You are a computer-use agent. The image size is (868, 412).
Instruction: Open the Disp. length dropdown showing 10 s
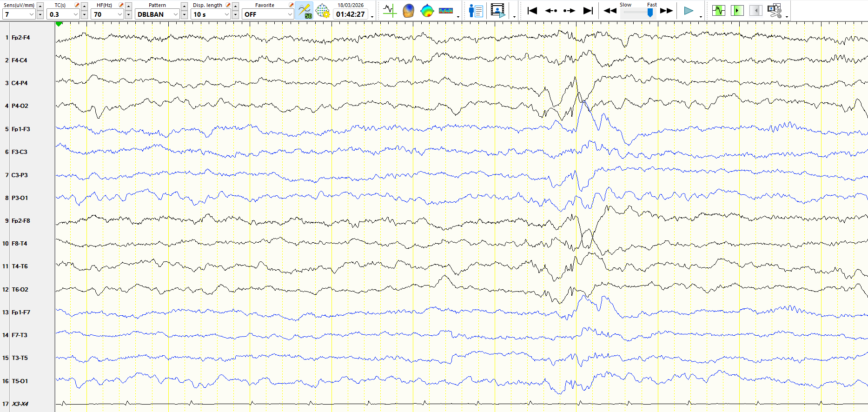[211, 14]
